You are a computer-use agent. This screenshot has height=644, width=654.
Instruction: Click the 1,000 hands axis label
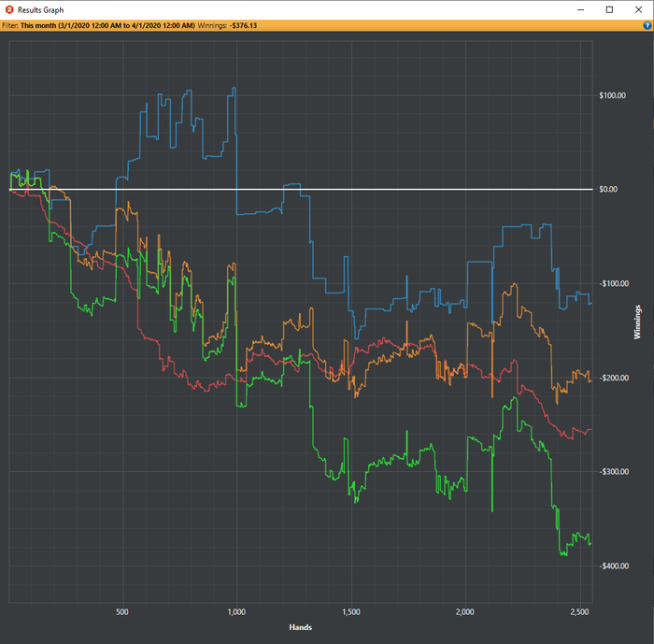236,612
